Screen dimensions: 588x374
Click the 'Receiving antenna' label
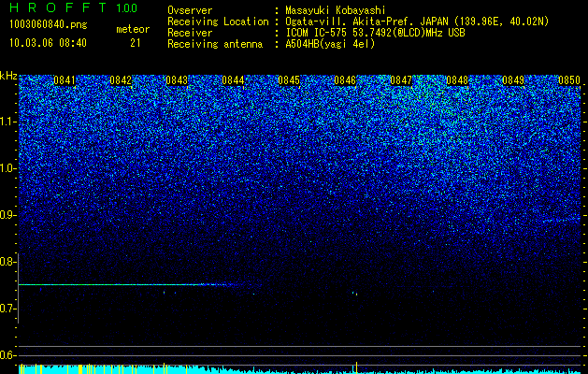click(215, 44)
